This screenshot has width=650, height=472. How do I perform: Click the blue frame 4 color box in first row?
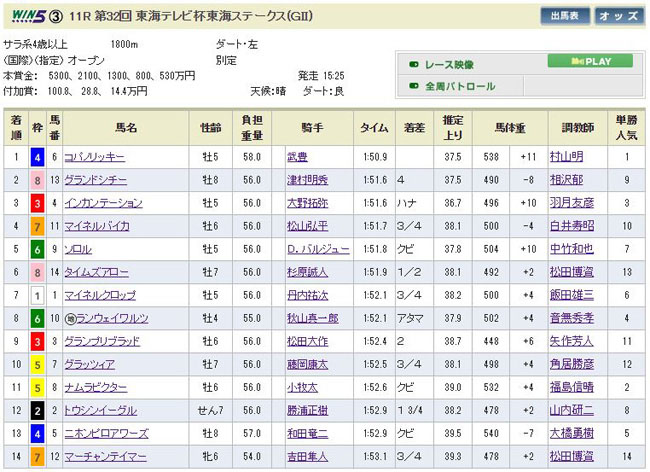(x=38, y=157)
